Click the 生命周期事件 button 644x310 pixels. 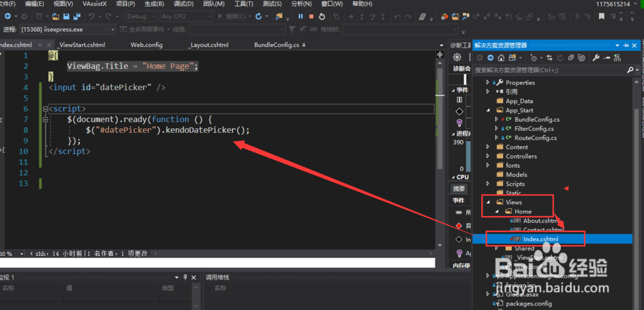pos(144,30)
